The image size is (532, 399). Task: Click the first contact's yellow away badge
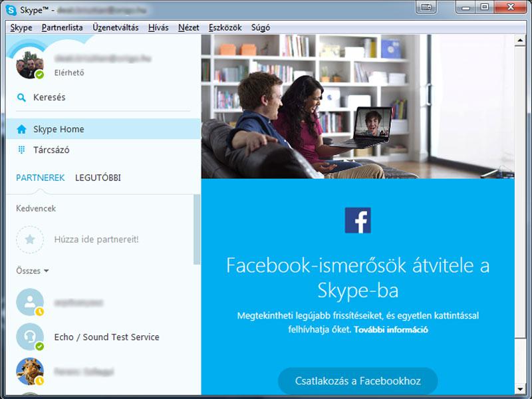tap(40, 311)
